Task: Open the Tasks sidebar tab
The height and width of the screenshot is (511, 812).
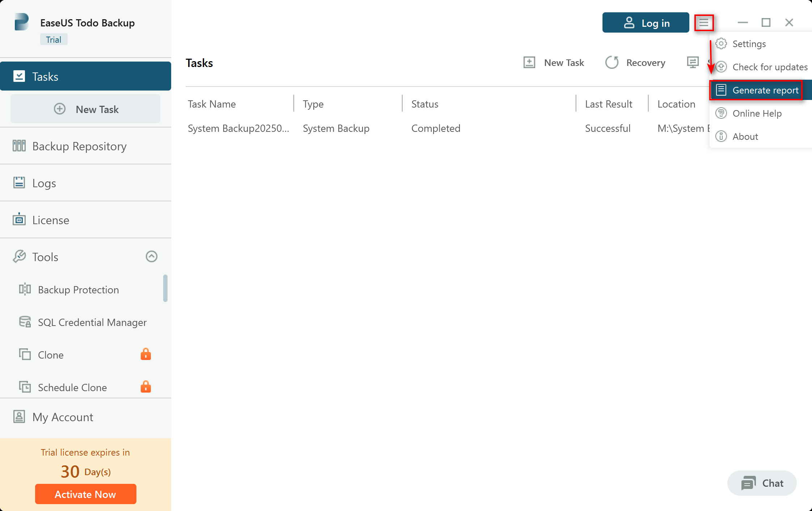Action: pyautogui.click(x=85, y=76)
